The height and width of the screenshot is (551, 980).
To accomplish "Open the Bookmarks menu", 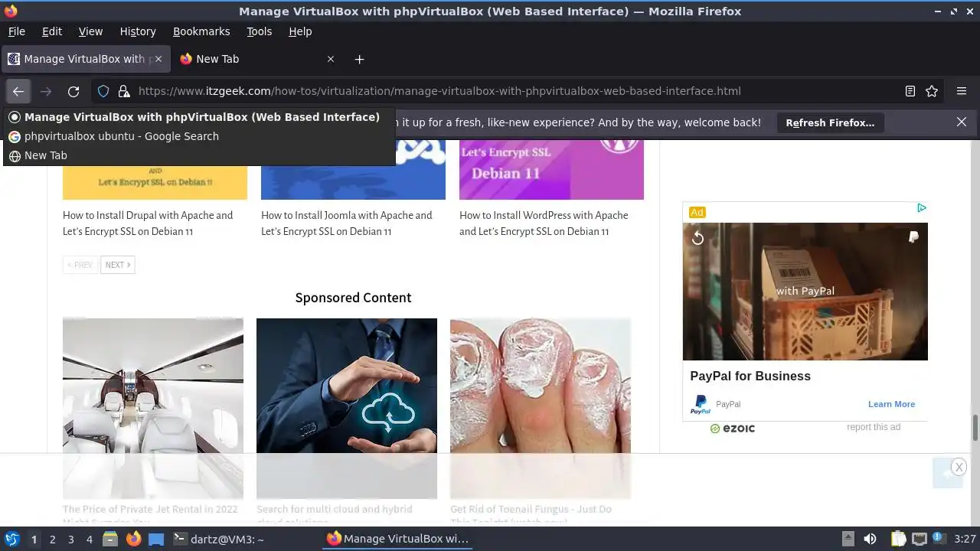I will click(201, 31).
